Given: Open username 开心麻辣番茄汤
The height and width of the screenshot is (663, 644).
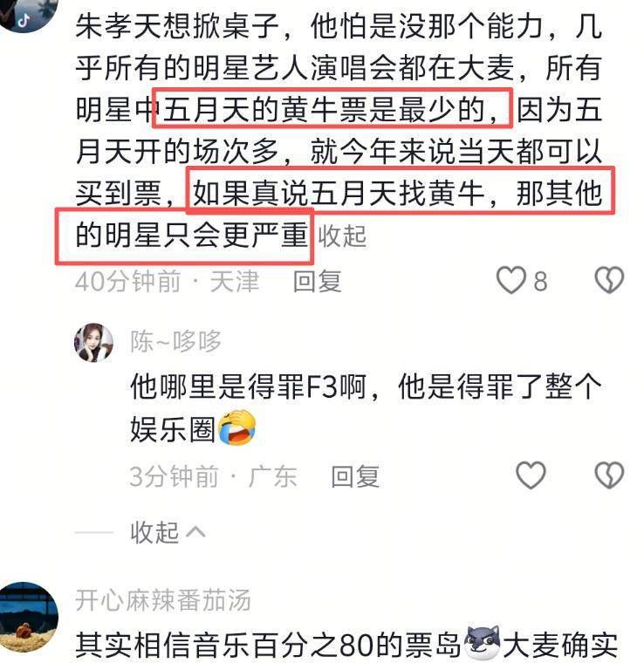Looking at the screenshot, I should pyautogui.click(x=163, y=600).
